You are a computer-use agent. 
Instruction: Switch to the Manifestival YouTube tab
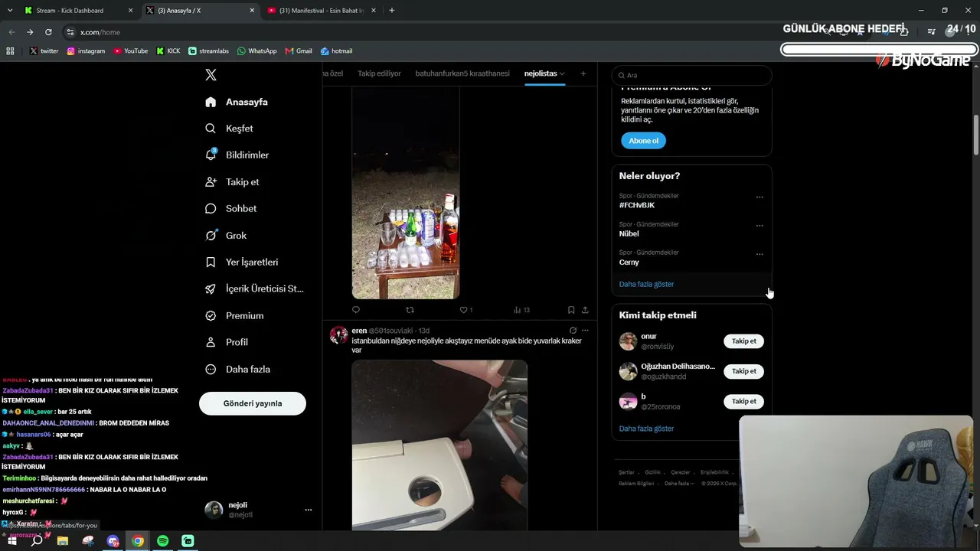(x=321, y=11)
